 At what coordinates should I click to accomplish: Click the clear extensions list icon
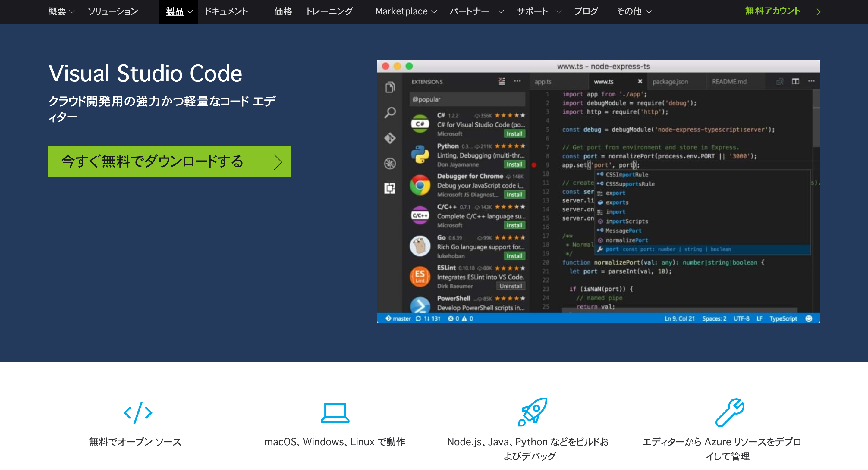click(502, 81)
